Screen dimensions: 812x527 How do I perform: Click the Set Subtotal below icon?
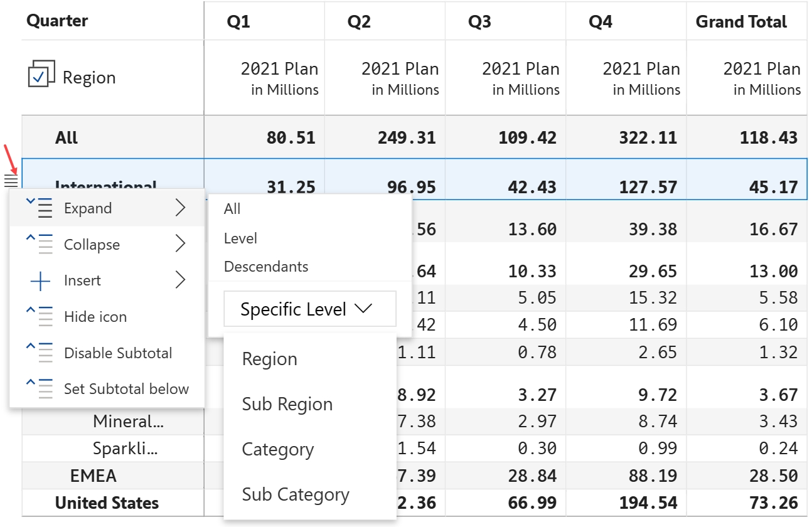40,388
